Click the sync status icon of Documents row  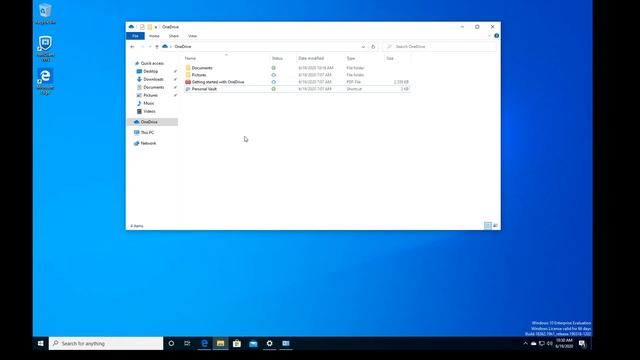pos(273,68)
